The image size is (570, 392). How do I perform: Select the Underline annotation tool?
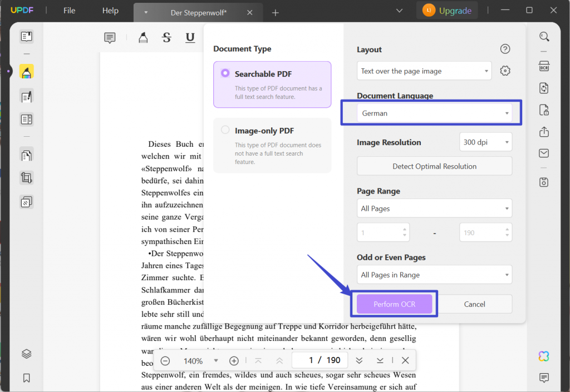tap(189, 38)
